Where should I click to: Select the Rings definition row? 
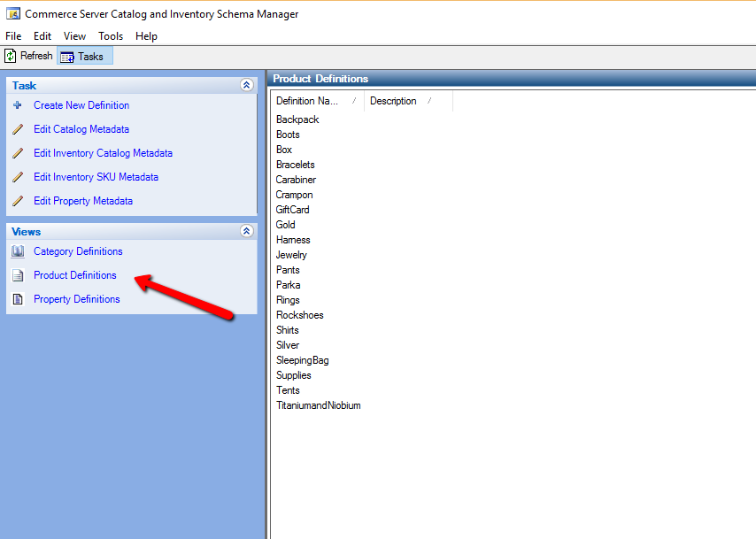pos(288,300)
